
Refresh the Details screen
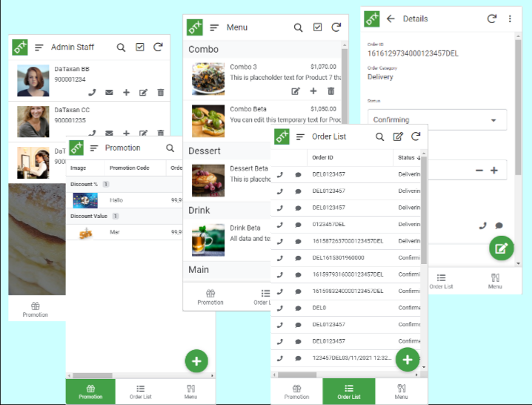(492, 19)
